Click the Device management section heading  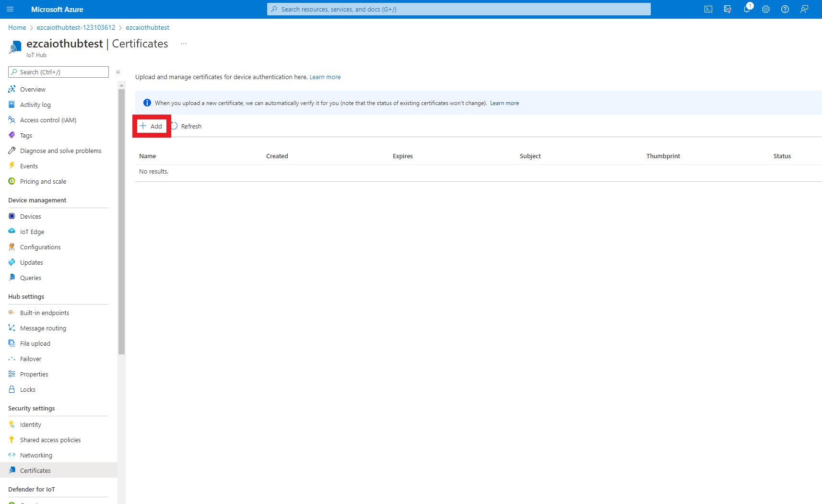(37, 200)
